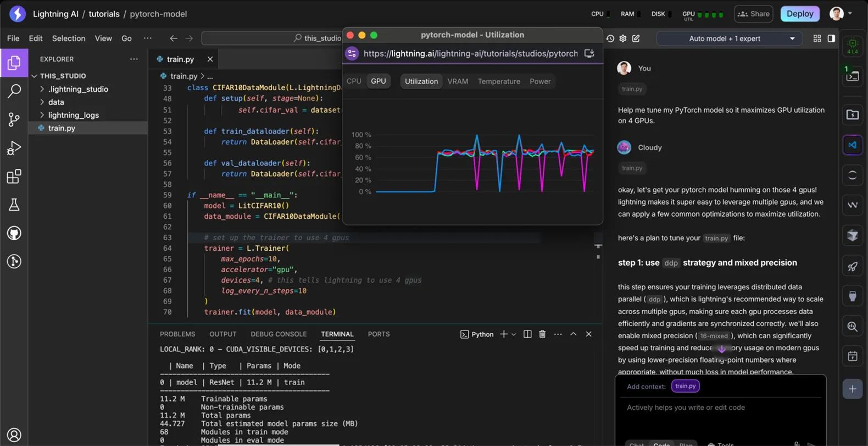Viewport: 868px width, 446px height.
Task: Add a new app with plus button
Action: click(x=853, y=389)
